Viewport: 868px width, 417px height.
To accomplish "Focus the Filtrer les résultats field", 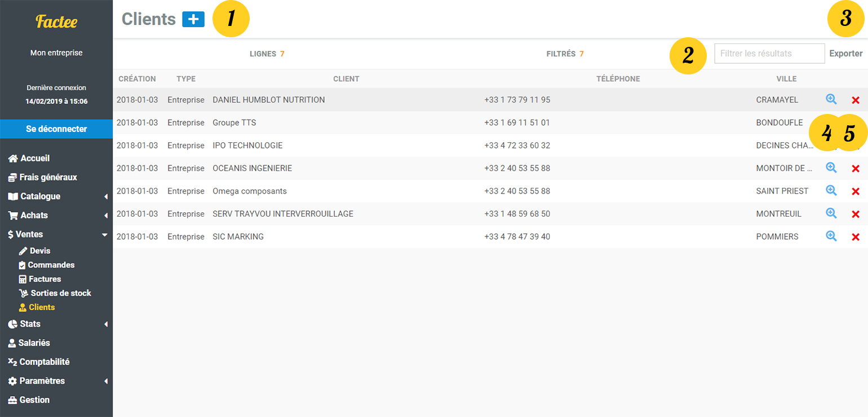I will [769, 54].
